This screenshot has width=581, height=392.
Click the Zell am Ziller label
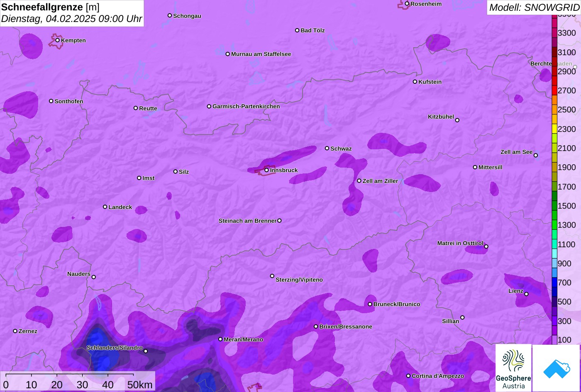pos(380,181)
